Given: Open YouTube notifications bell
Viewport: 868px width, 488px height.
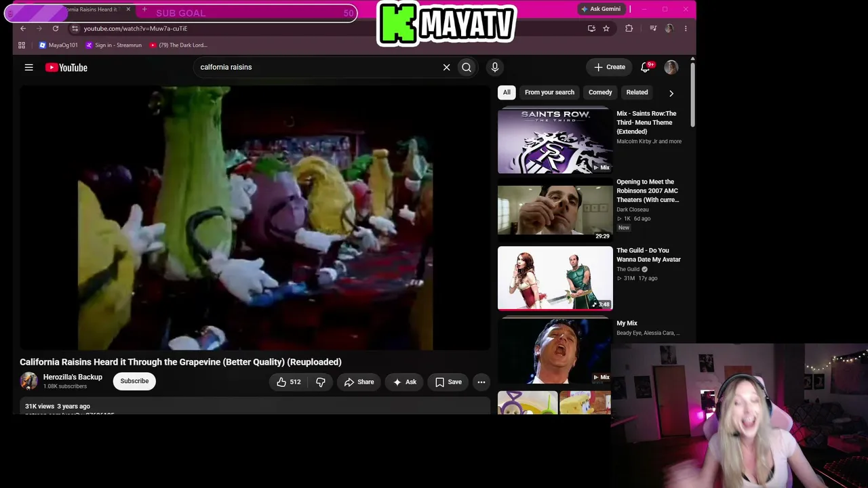Looking at the screenshot, I should tap(646, 67).
